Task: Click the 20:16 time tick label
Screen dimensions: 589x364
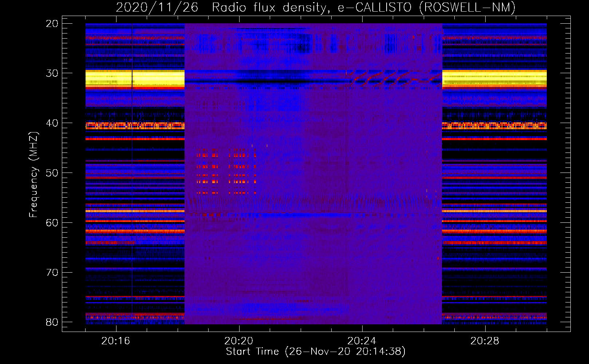Action: (x=116, y=341)
